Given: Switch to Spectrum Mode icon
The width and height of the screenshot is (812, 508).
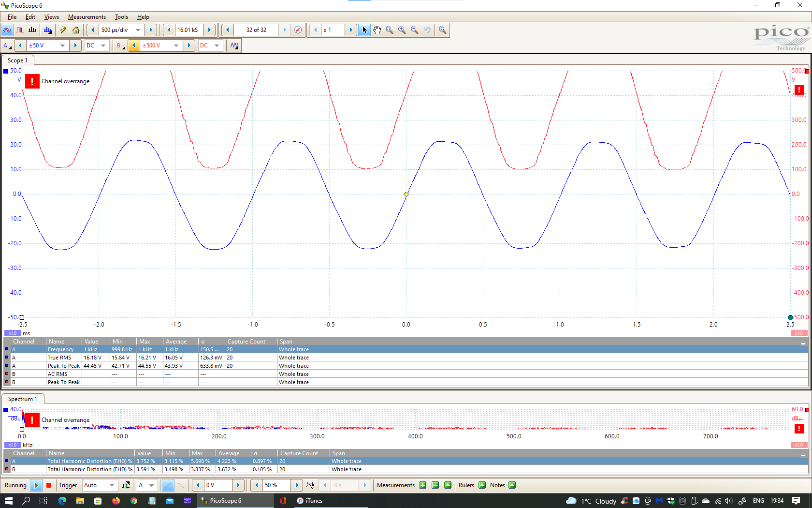Looking at the screenshot, I should (x=32, y=30).
